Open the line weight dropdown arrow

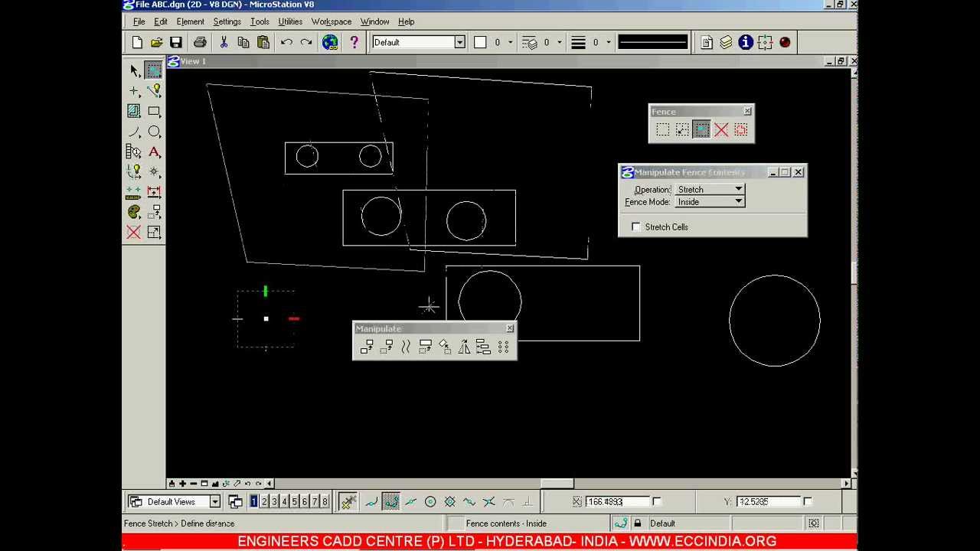click(609, 42)
